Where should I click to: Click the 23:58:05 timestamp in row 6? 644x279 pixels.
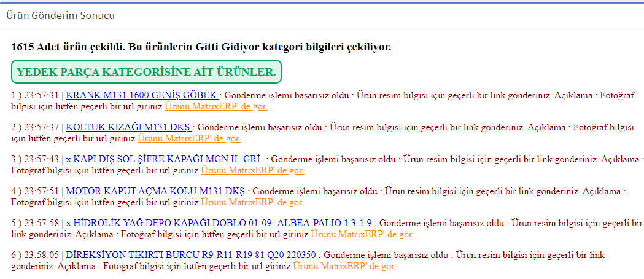43,255
